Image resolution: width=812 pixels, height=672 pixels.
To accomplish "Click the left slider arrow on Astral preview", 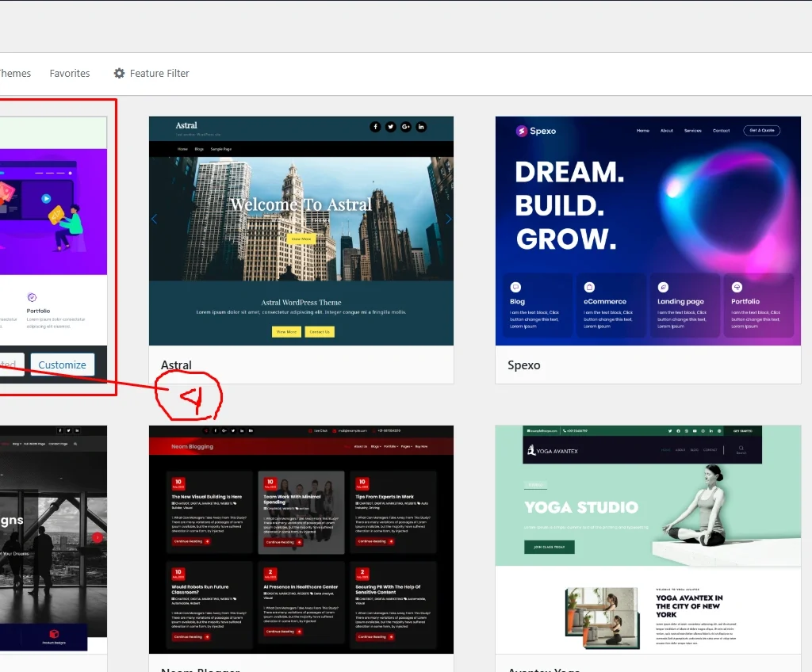I will coord(155,220).
